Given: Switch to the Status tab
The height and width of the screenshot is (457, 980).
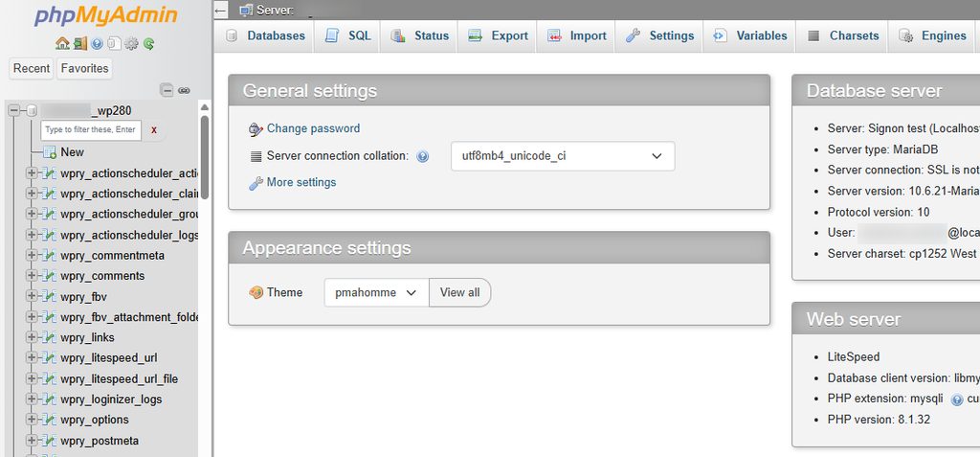Looking at the screenshot, I should (x=419, y=35).
